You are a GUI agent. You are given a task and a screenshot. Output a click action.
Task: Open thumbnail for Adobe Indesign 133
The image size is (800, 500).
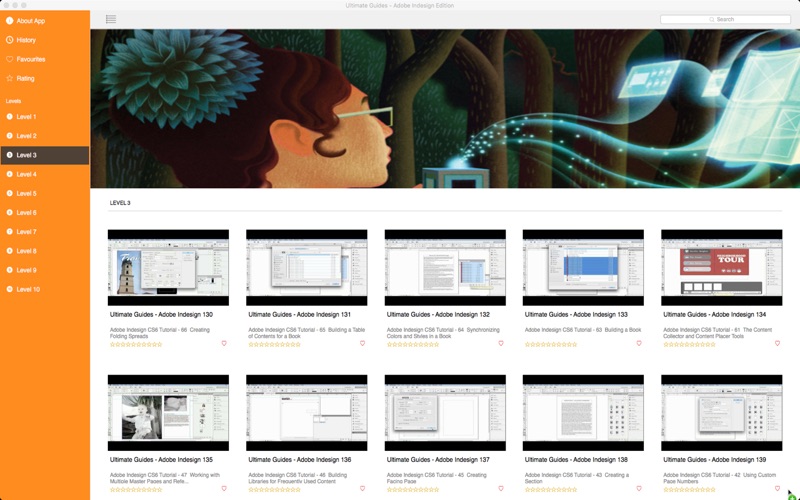point(583,267)
